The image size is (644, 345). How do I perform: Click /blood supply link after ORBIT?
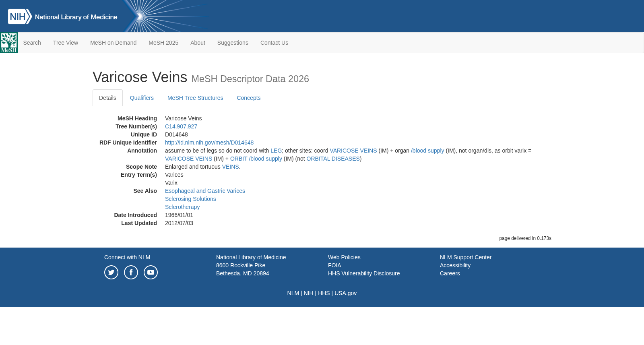pos(265,159)
